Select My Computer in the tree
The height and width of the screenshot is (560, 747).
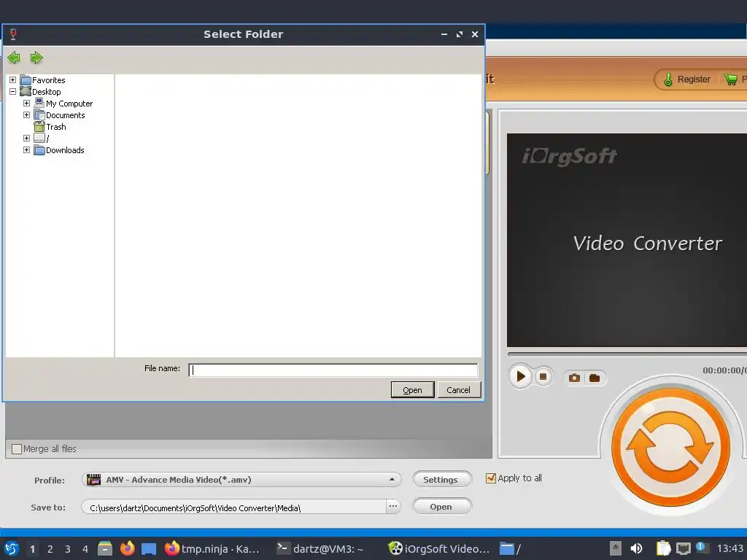coord(69,104)
